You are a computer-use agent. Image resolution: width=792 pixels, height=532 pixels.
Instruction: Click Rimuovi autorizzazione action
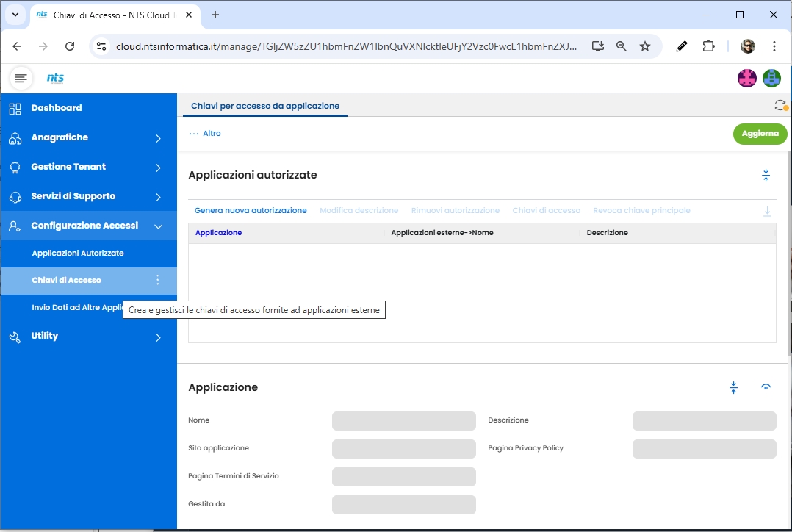click(455, 211)
